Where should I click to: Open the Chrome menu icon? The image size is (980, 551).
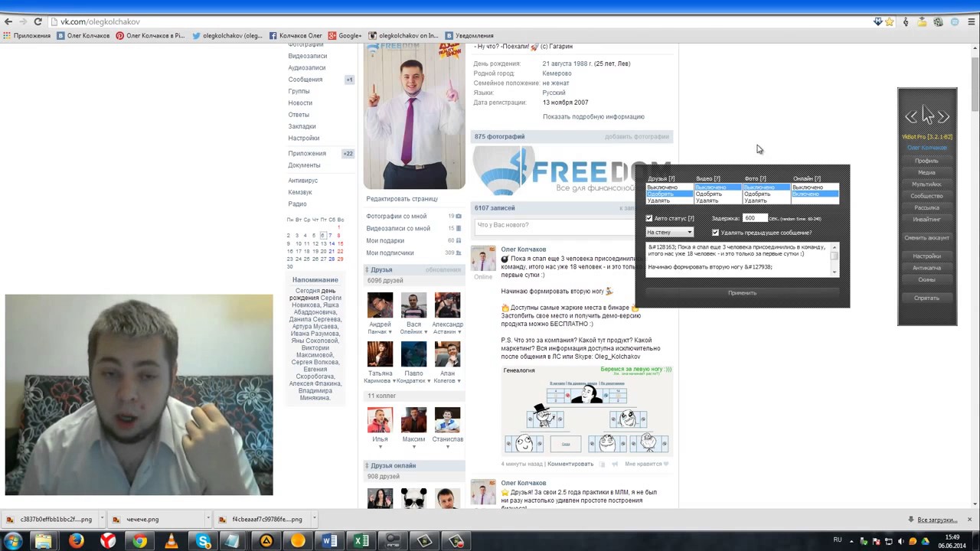pyautogui.click(x=972, y=21)
